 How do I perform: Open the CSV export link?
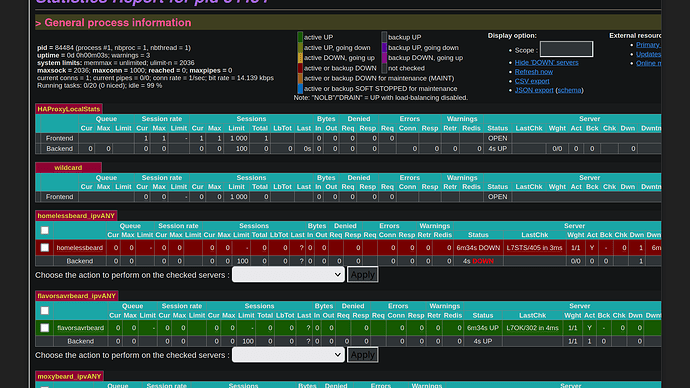point(532,81)
